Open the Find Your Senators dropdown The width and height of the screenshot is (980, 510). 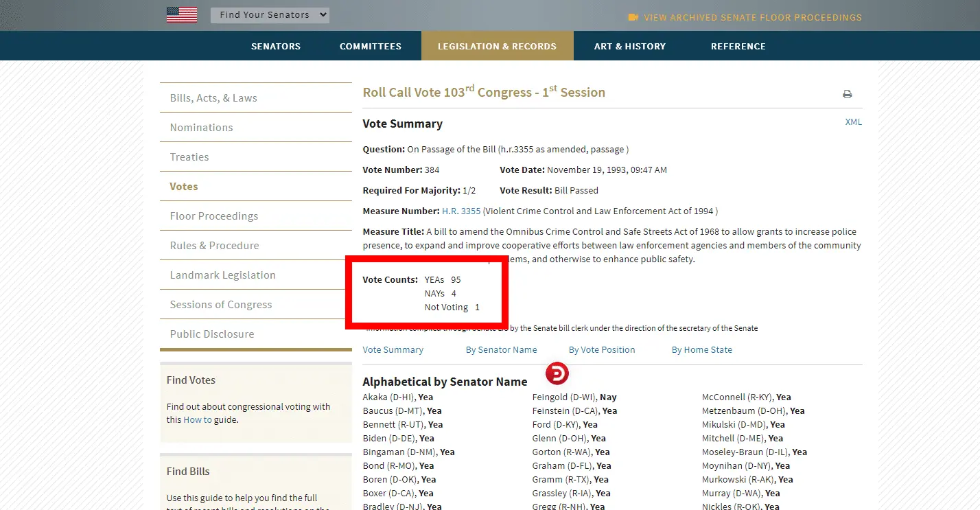click(270, 15)
